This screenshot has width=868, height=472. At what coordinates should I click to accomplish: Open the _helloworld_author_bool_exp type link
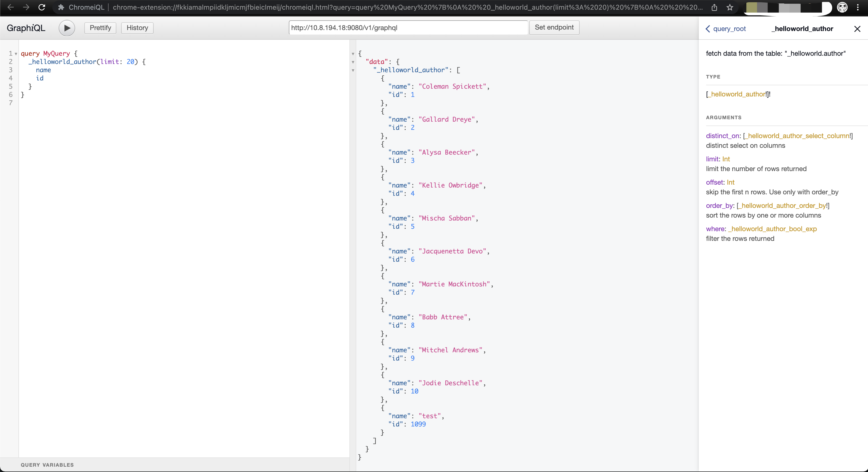point(772,229)
